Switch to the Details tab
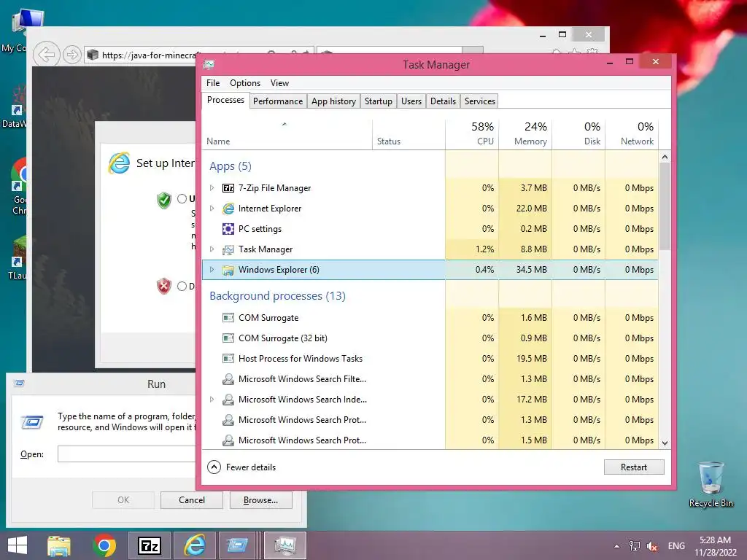This screenshot has width=747, height=560. pos(443,101)
